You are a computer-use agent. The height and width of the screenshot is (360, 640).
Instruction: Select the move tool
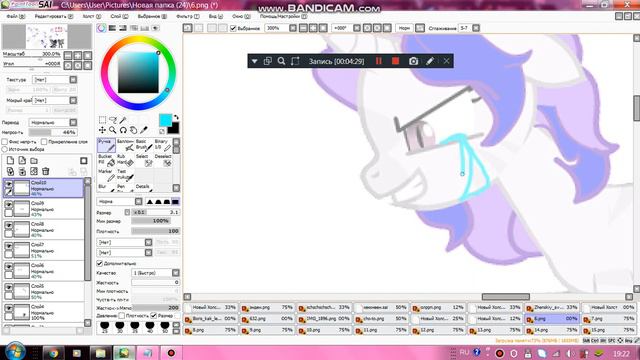pos(102,130)
